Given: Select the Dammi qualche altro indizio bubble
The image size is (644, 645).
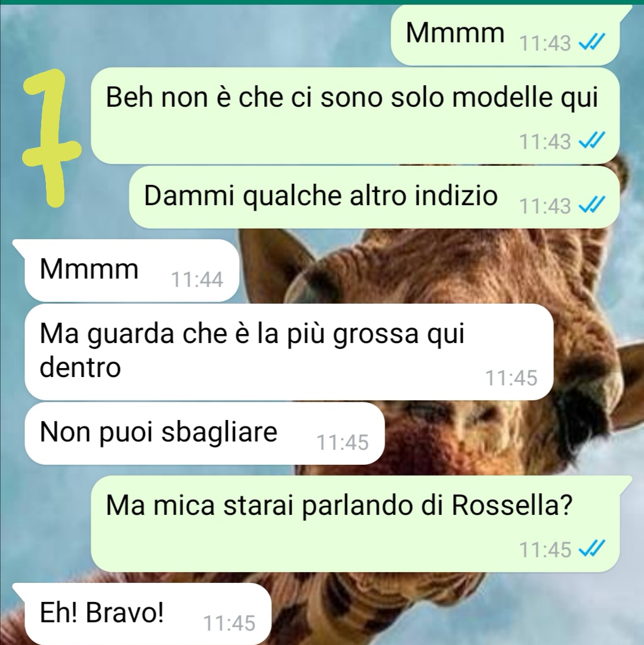Looking at the screenshot, I should pyautogui.click(x=374, y=197).
